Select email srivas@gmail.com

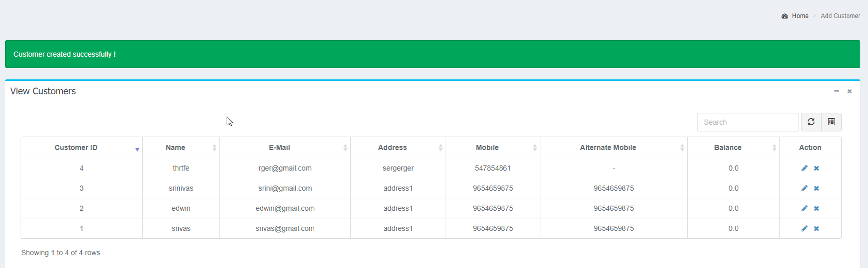point(285,228)
